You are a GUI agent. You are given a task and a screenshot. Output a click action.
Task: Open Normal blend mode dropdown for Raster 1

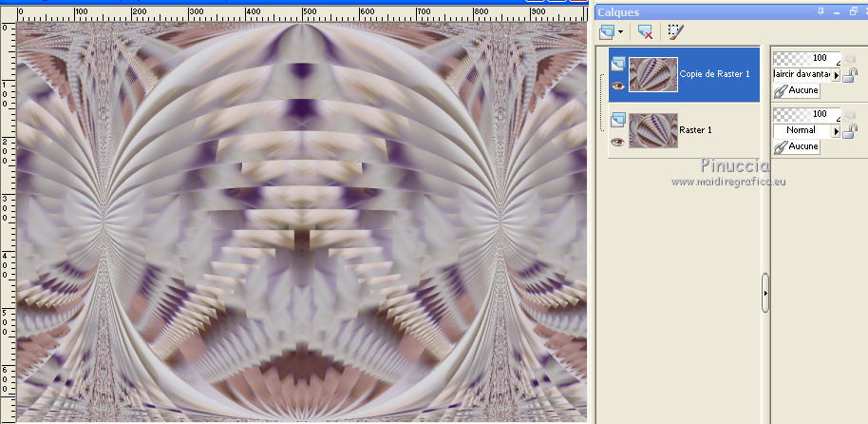click(836, 130)
